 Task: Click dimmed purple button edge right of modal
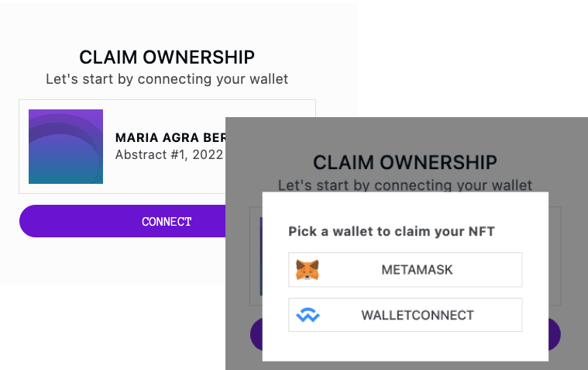554,335
